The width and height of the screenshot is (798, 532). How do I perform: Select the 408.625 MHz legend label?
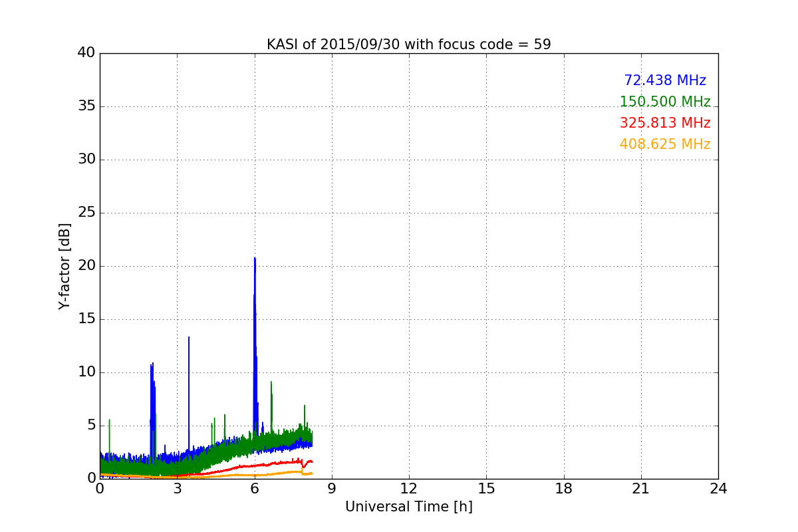665,144
